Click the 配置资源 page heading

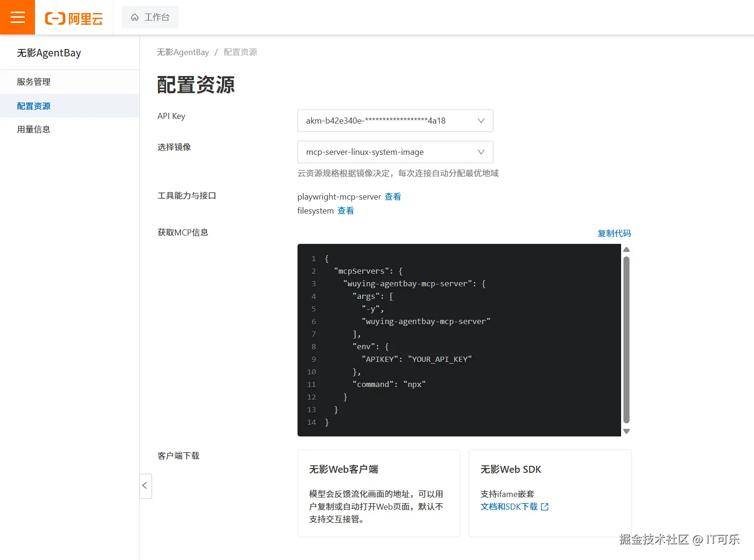point(196,85)
